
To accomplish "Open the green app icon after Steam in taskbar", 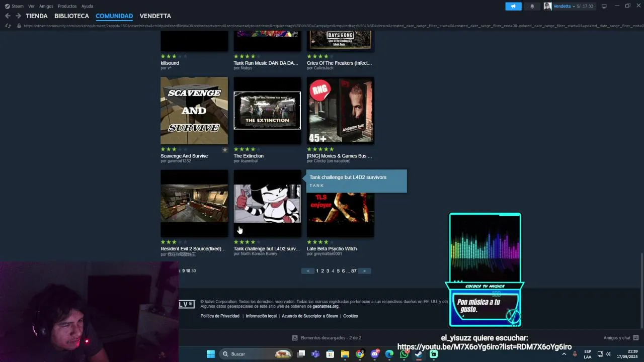I will pos(434,354).
